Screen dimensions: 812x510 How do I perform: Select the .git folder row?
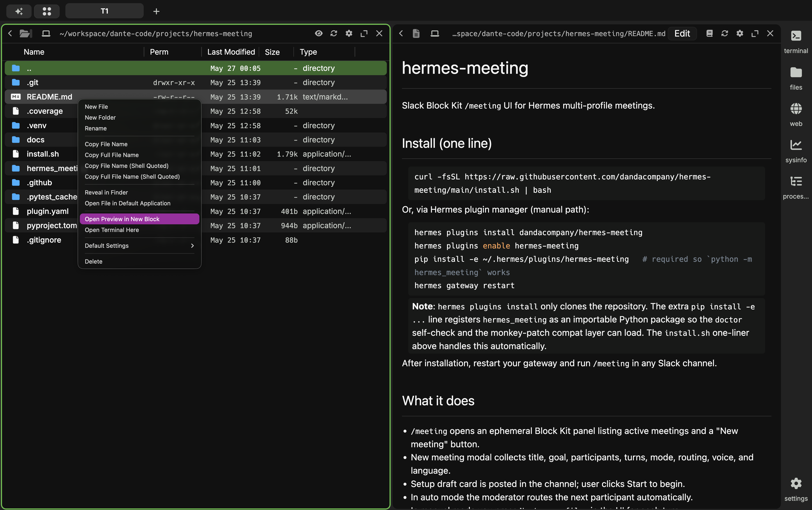196,82
